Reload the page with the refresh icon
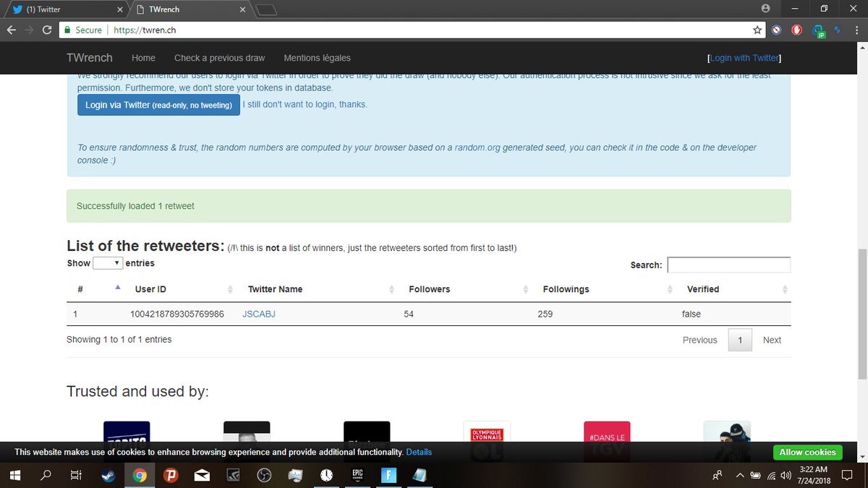The height and width of the screenshot is (488, 868). [x=47, y=30]
